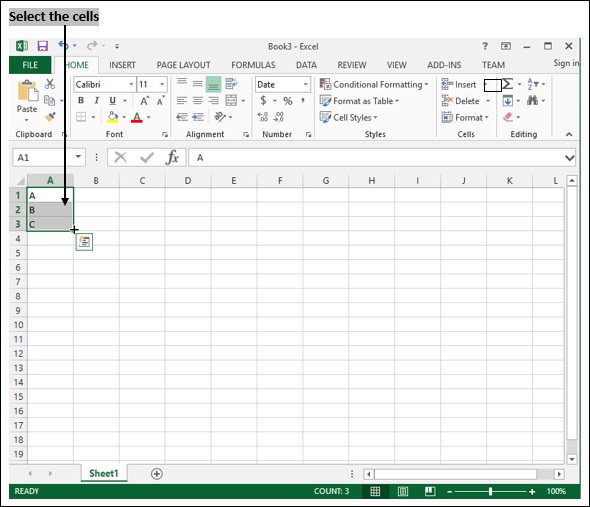
Task: Collapse the ribbon with the caret
Action: [569, 134]
